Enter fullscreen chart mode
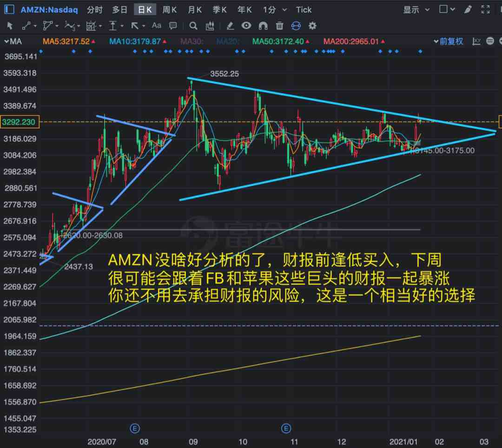The image size is (502, 448). click(x=485, y=10)
